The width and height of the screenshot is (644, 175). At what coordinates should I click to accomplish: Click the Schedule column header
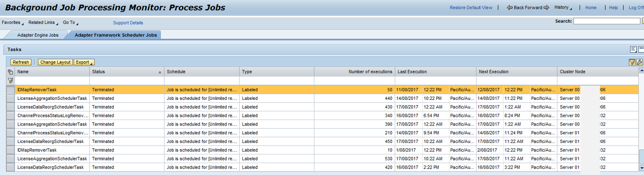pyautogui.click(x=202, y=72)
